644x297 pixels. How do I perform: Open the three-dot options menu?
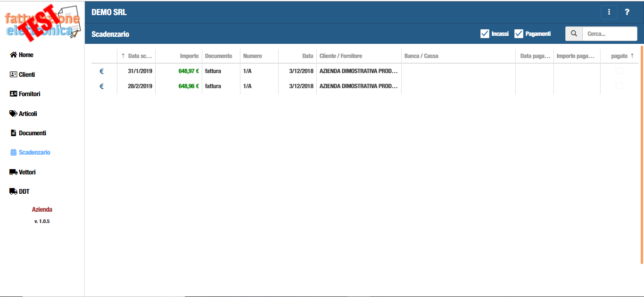point(609,12)
